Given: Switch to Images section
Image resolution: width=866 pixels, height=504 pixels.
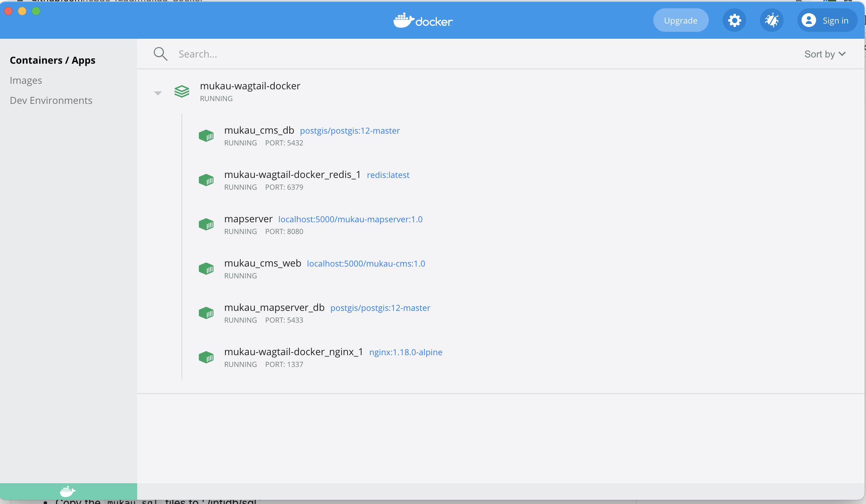Looking at the screenshot, I should (x=26, y=81).
